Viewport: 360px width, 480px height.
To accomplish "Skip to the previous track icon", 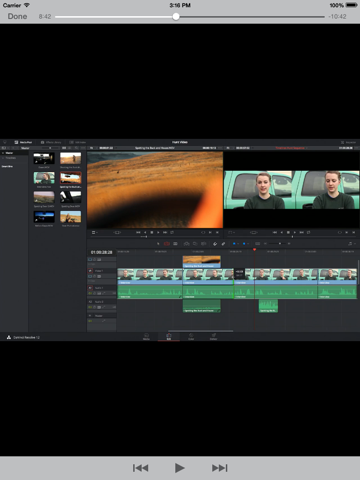I will click(x=140, y=468).
